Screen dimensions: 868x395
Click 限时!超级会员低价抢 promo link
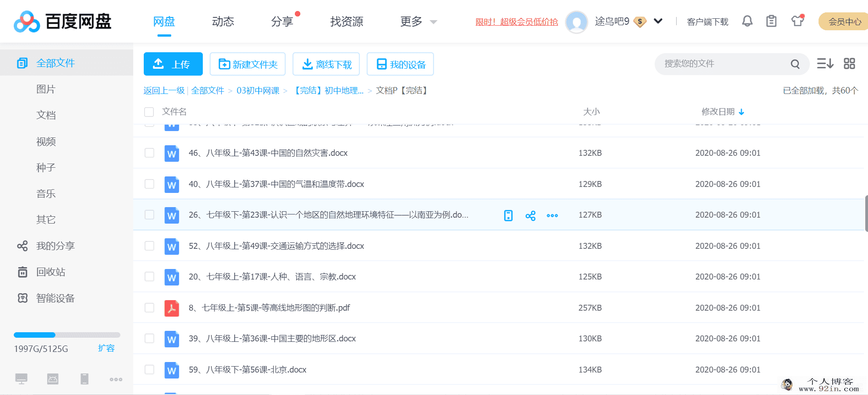tap(517, 22)
